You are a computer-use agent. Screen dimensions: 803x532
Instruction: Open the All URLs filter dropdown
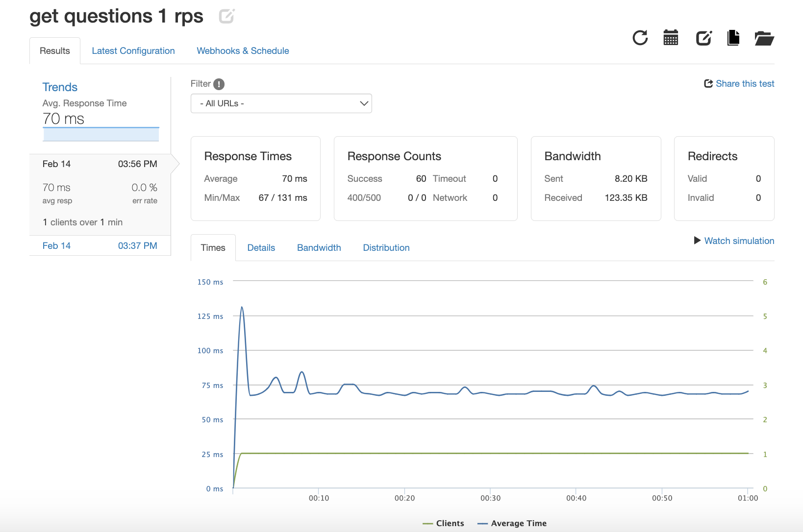coord(281,103)
